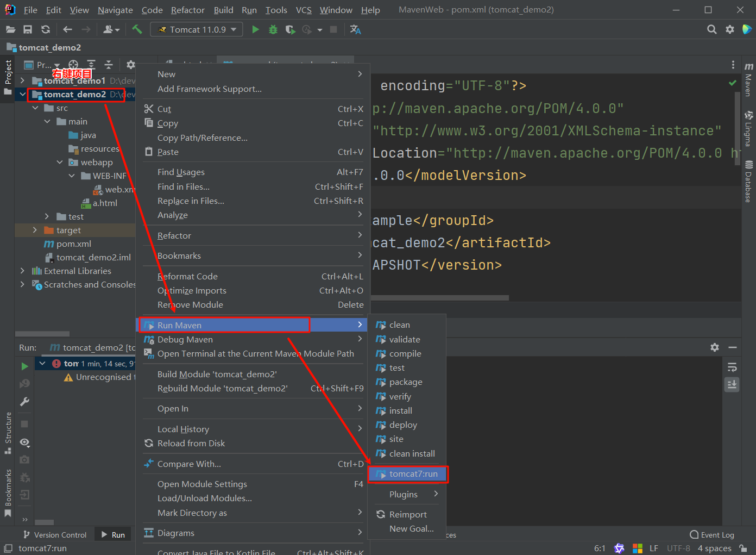This screenshot has width=756, height=555.
Task: Expand the target folder
Action: pos(35,230)
